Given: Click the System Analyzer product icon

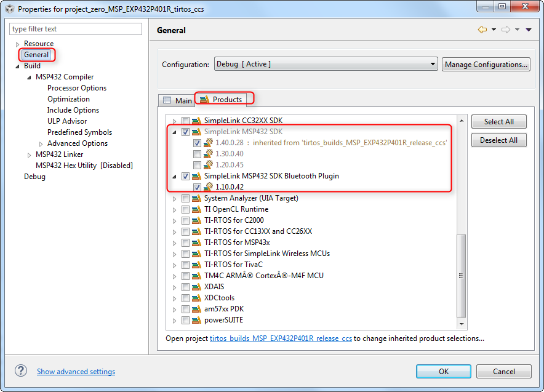Looking at the screenshot, I should point(197,198).
